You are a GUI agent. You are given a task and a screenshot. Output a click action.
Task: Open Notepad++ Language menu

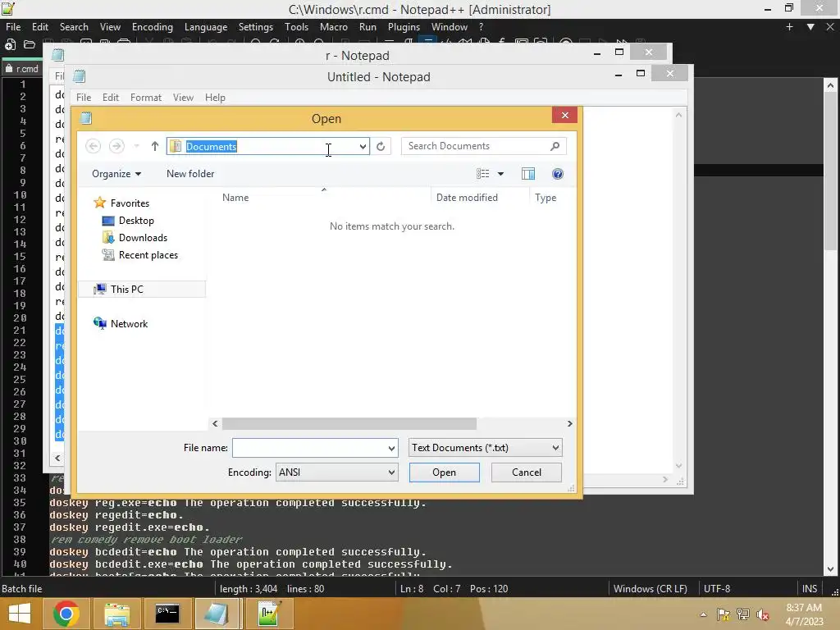[x=206, y=27]
